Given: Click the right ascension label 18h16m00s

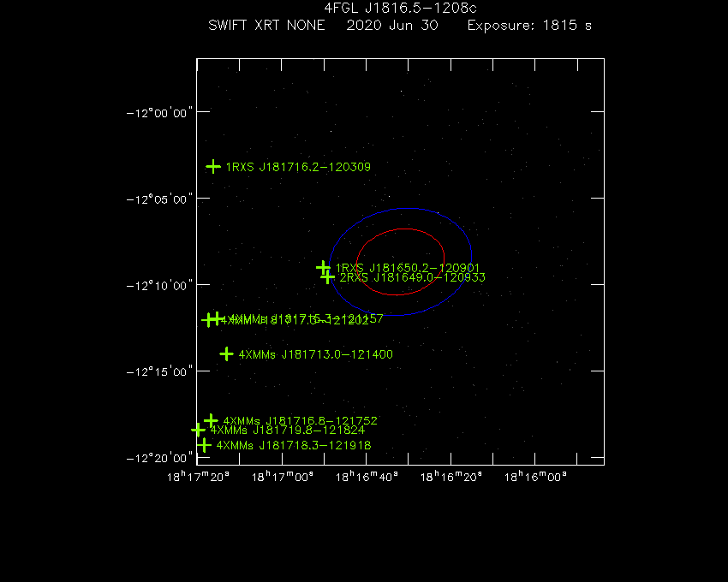Looking at the screenshot, I should pos(535,477).
